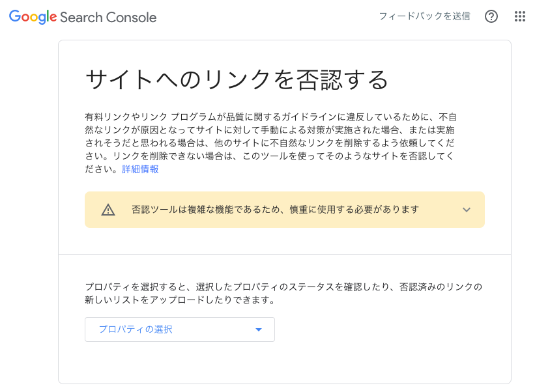Screen dimensions: 535x392
Task: Click the chevron on the yellow warning banner
Action: 466,210
